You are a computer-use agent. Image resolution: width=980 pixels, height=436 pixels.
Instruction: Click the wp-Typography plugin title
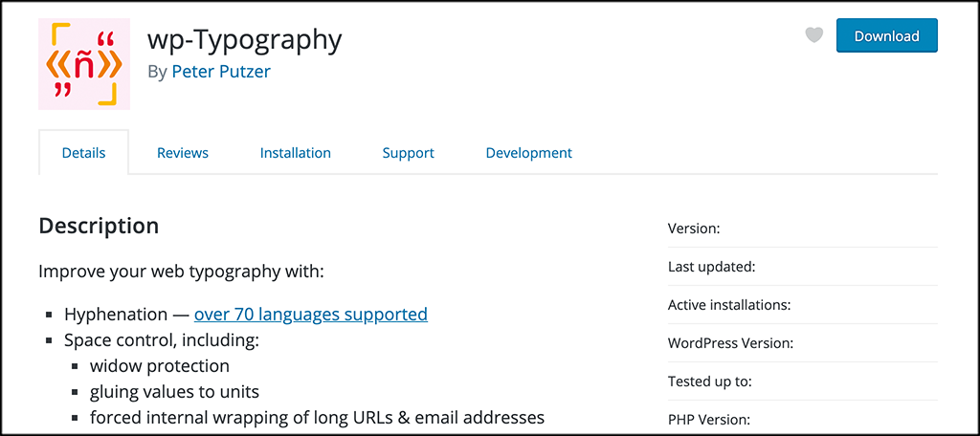244,39
